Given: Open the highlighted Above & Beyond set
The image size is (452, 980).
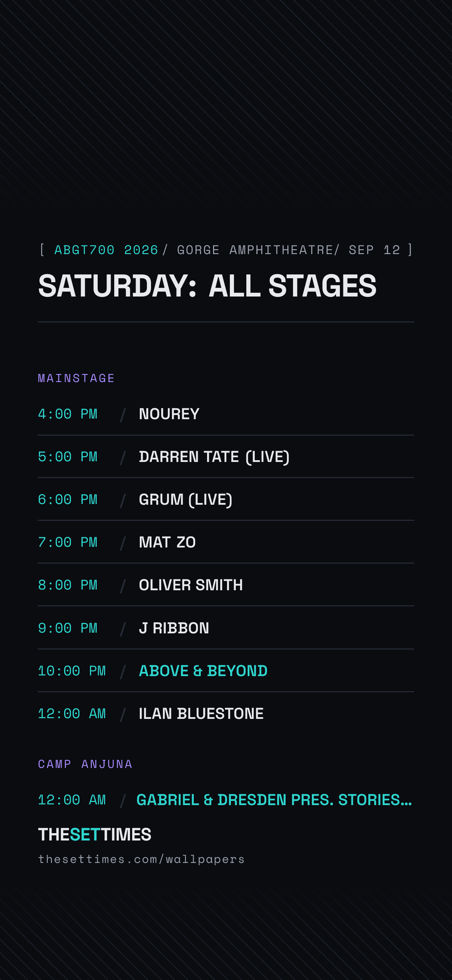Looking at the screenshot, I should click(226, 671).
